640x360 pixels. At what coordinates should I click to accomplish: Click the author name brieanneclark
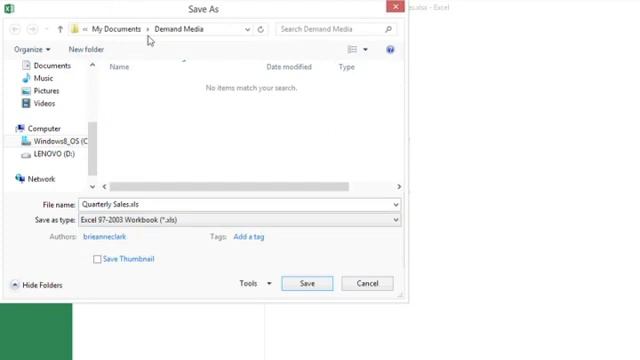click(104, 237)
